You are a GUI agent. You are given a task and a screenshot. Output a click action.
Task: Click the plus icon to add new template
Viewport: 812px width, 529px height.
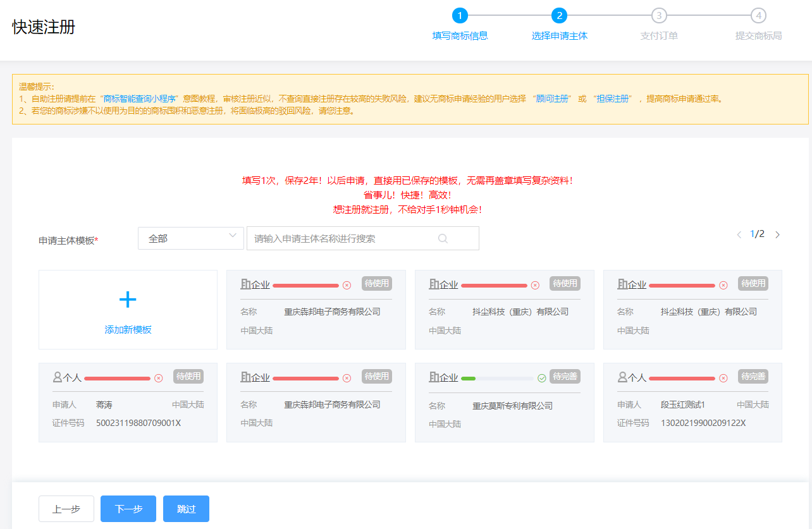point(128,300)
